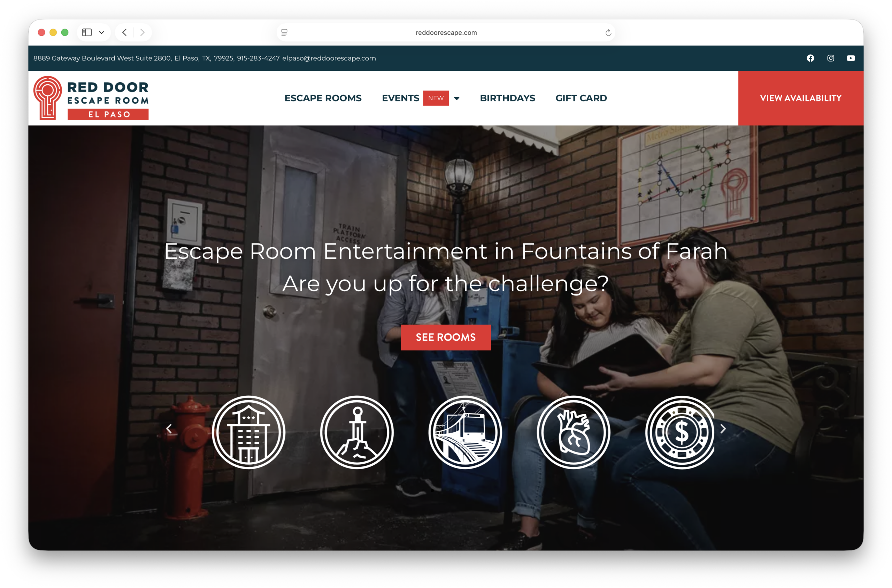Click the See Rooms button
The height and width of the screenshot is (588, 892).
(x=446, y=337)
